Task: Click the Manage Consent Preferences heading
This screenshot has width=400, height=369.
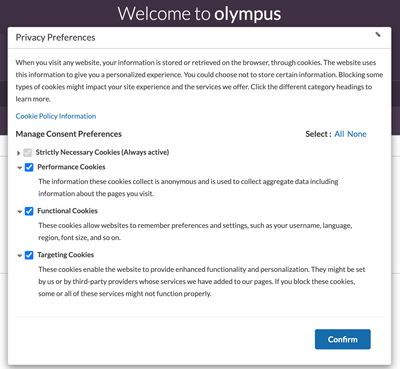Action: [69, 134]
